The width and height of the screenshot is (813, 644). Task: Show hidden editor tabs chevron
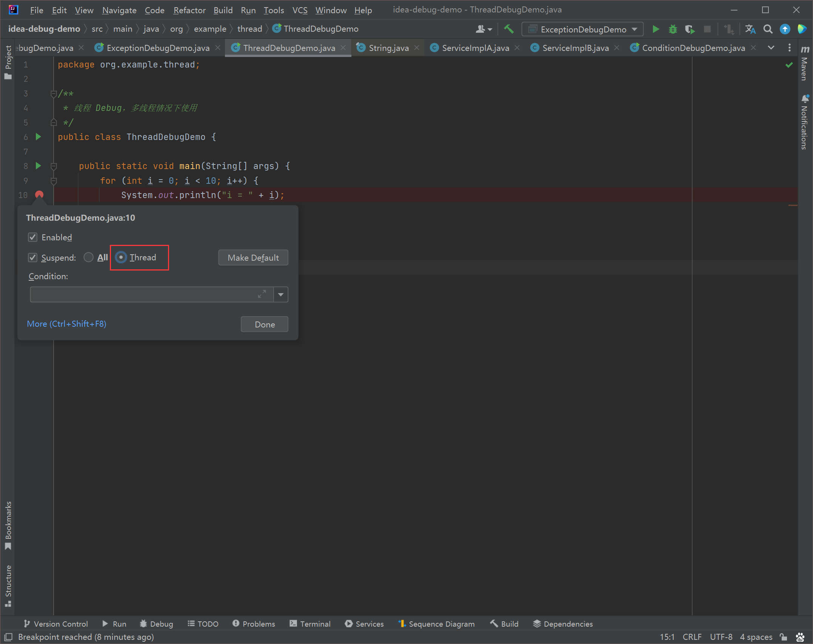click(771, 48)
